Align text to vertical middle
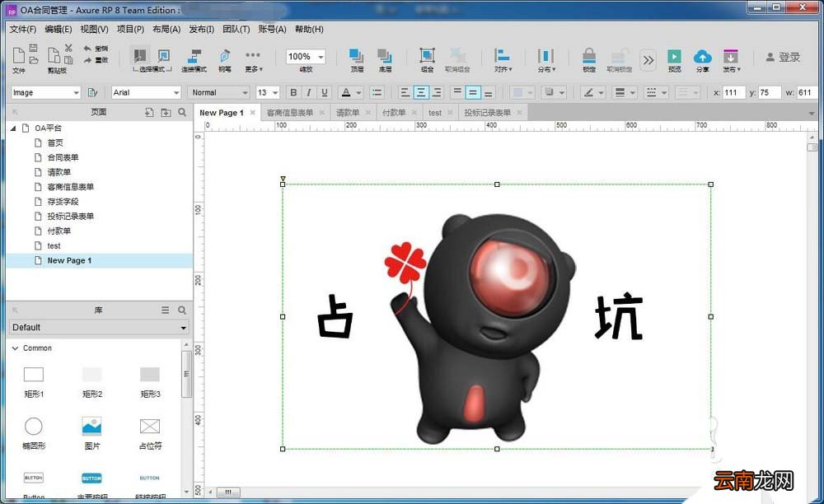Viewport: 824px width, 504px height. coord(473,92)
